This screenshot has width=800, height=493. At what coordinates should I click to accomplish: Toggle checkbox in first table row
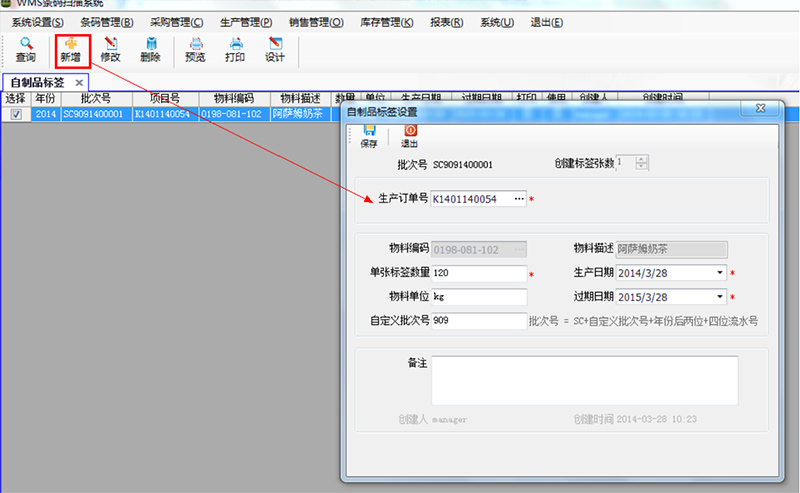coord(15,115)
